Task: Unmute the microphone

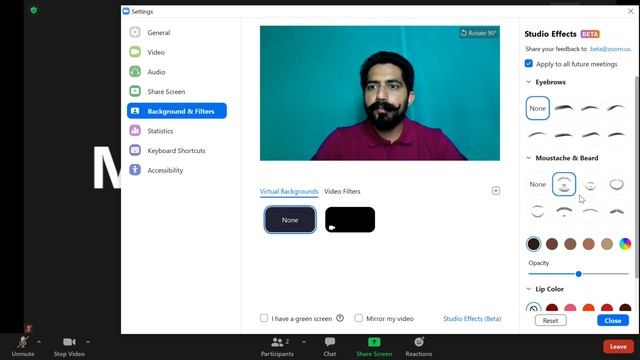Action: click(x=23, y=347)
